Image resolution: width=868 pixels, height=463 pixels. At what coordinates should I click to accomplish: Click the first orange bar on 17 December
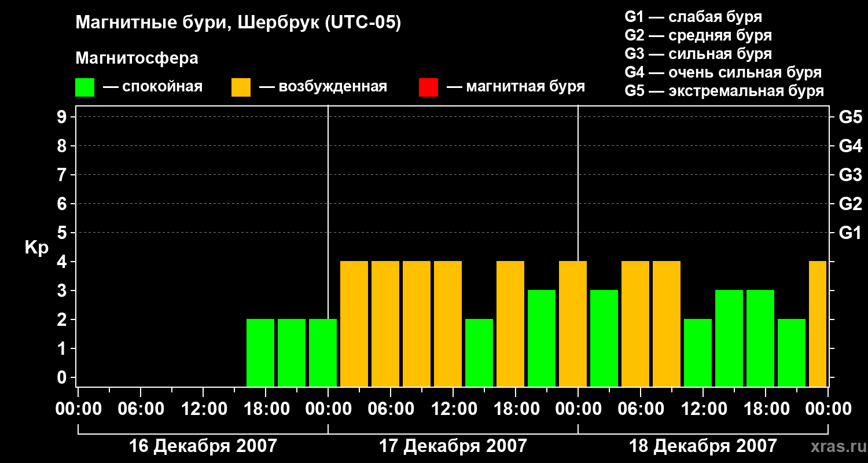tap(354, 324)
